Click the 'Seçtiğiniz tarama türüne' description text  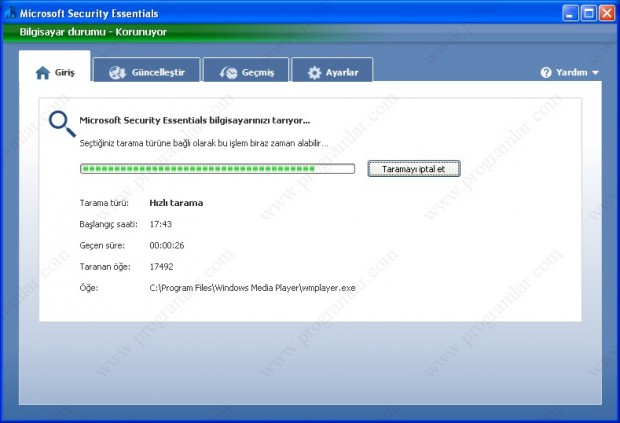tap(204, 143)
